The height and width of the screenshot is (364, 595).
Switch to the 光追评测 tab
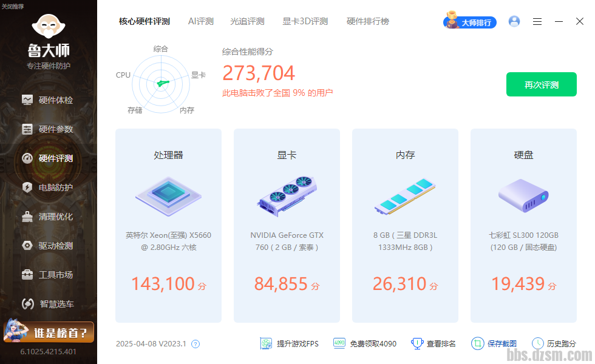247,21
